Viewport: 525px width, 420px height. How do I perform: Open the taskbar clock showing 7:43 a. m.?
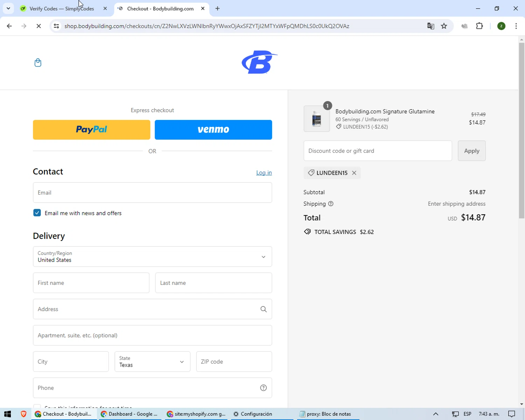point(489,414)
